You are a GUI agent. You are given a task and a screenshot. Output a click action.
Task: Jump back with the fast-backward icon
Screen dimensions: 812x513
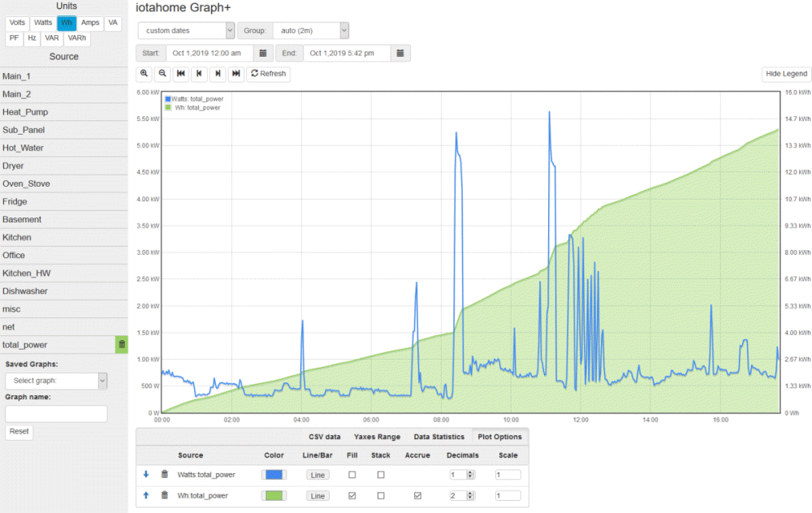[181, 74]
